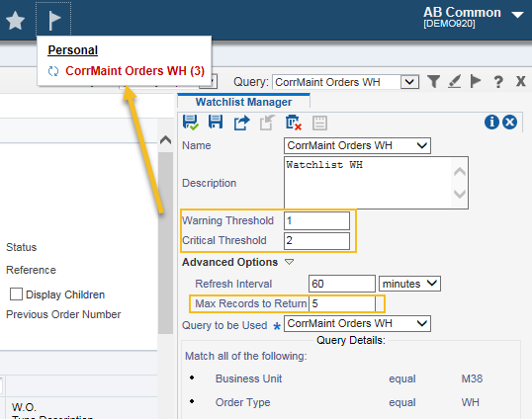Screen dimensions: 532x419
Task: Click the Save watchlist floppy disk icon
Action: point(216,122)
